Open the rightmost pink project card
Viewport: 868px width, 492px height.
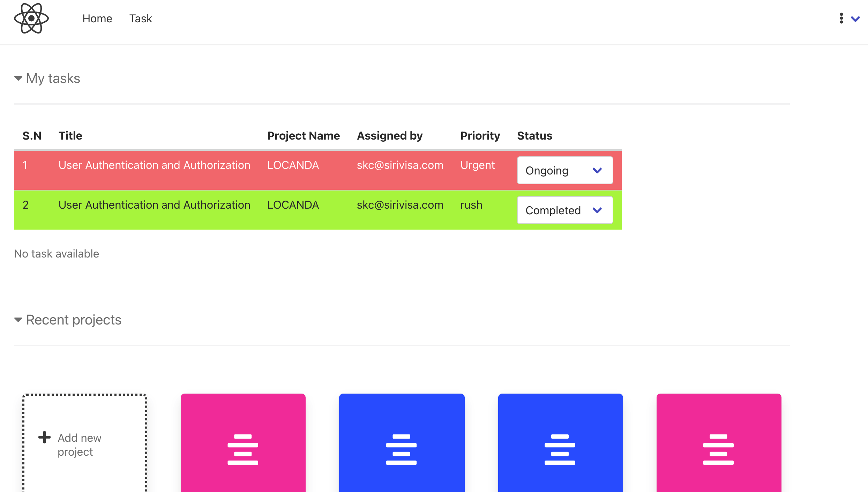click(x=719, y=447)
